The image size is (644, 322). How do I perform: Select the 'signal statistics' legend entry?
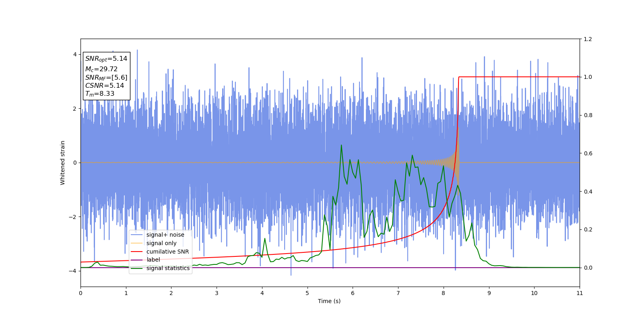coord(161,268)
